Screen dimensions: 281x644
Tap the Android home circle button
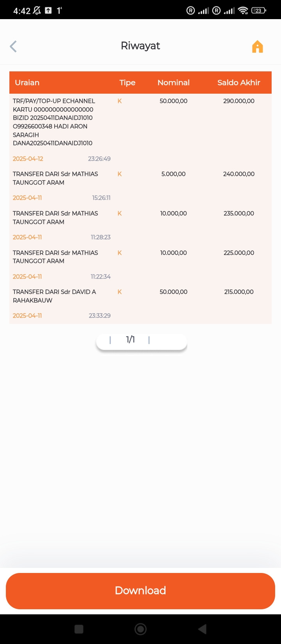click(x=140, y=629)
